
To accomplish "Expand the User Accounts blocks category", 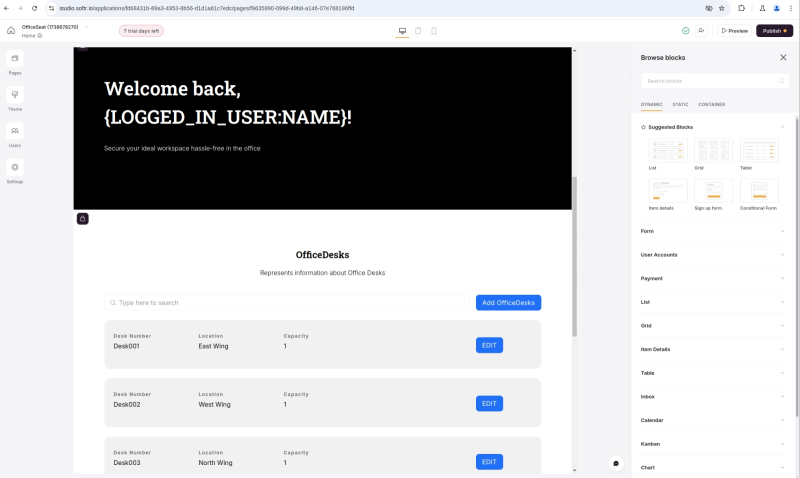I will 712,255.
